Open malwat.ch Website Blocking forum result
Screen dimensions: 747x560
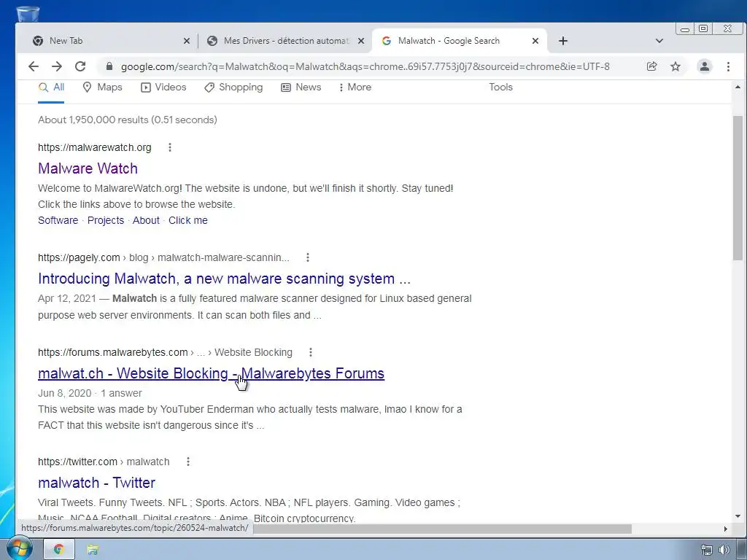point(211,373)
